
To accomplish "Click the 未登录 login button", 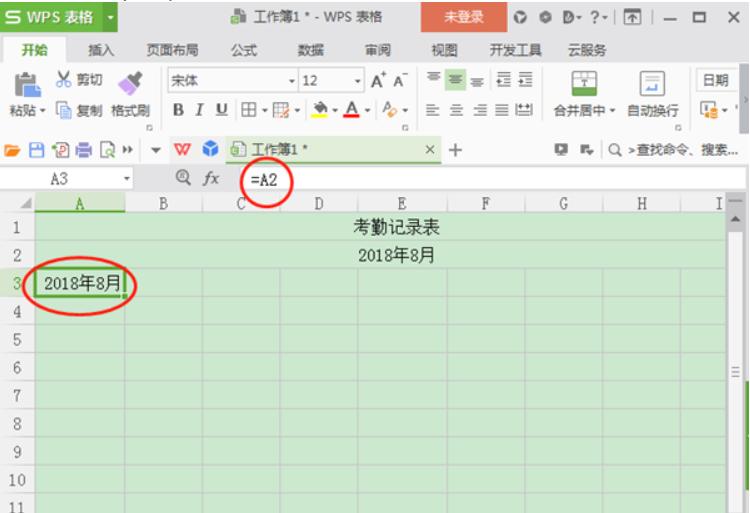I will coord(463,17).
